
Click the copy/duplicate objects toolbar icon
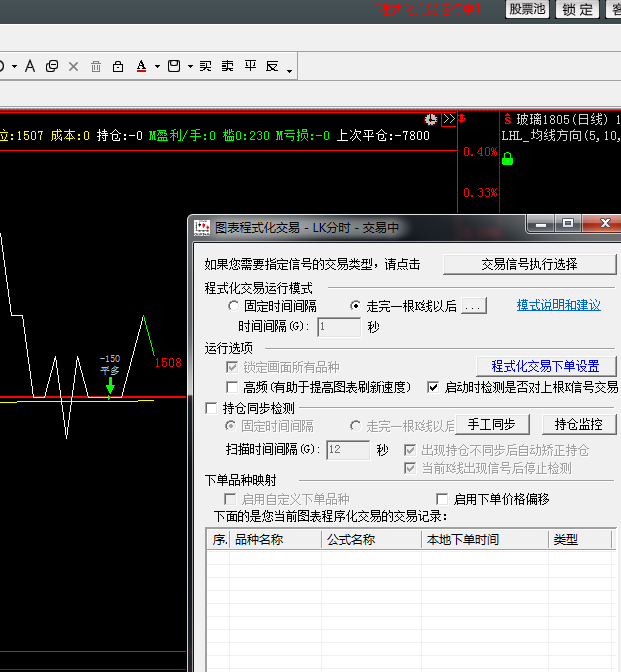[52, 66]
